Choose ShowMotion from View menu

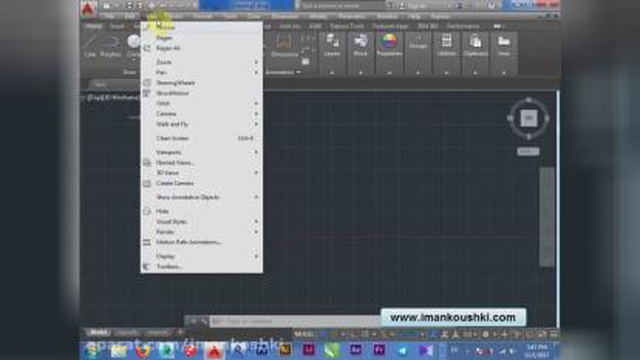(202, 93)
